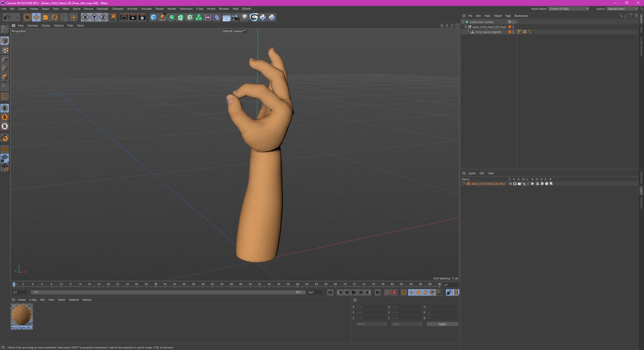Open the Simulate menu
The height and width of the screenshot is (350, 644).
[146, 9]
